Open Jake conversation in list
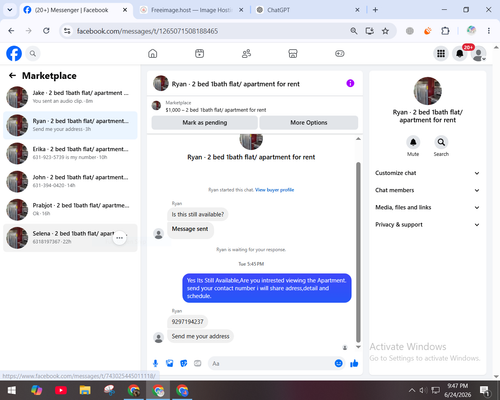 click(x=70, y=97)
